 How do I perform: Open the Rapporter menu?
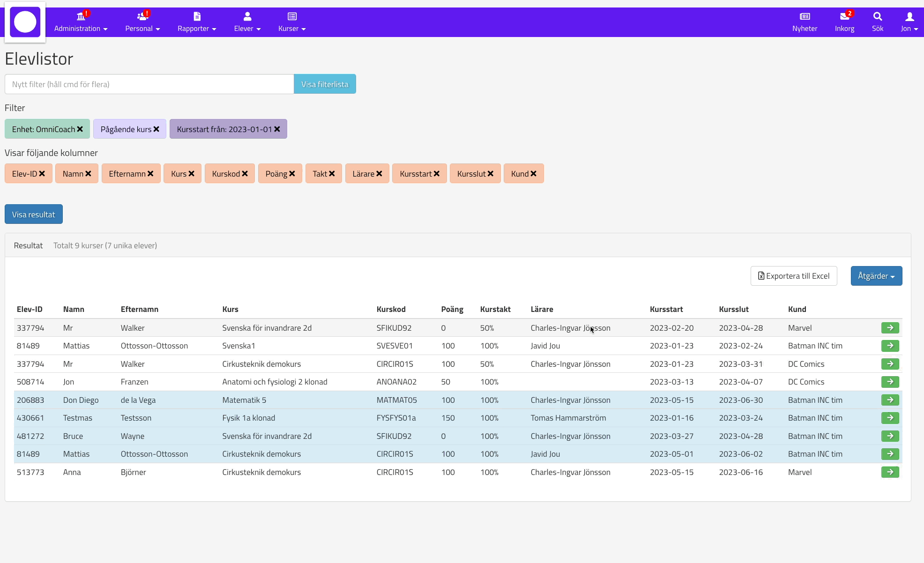[197, 22]
